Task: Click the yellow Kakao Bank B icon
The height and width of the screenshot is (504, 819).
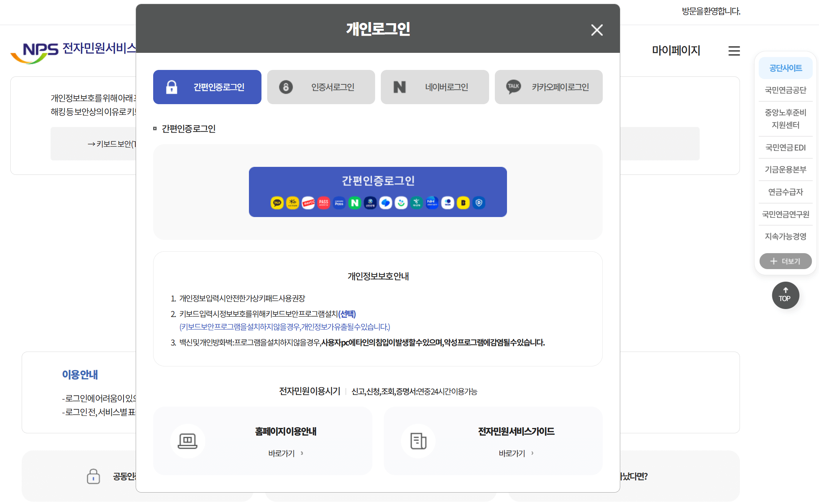Action: 463,203
